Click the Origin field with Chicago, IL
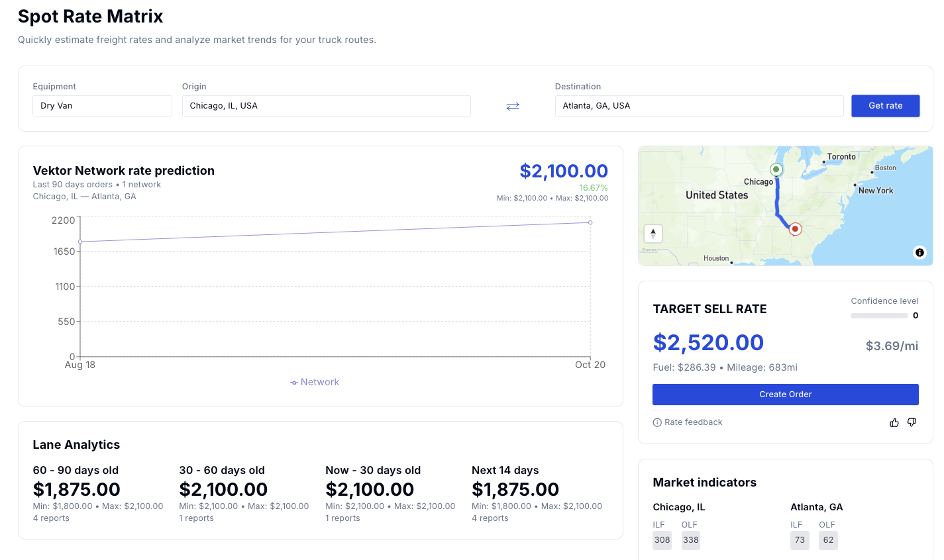944x560 pixels. [326, 106]
